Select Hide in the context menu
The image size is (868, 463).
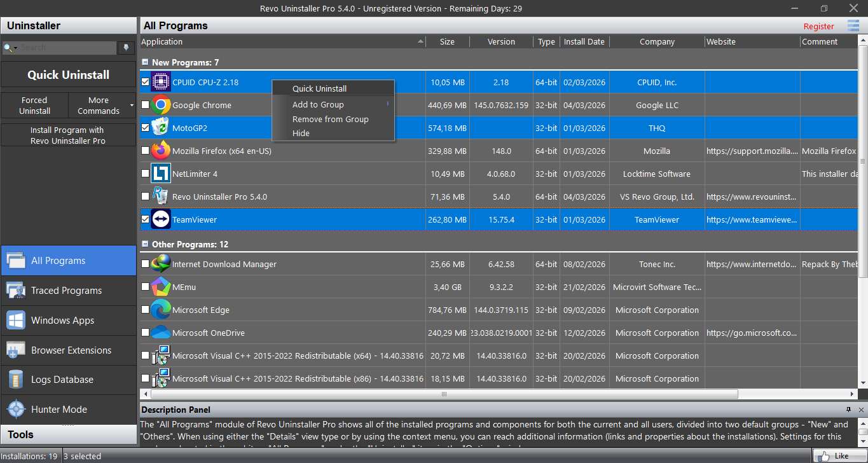click(x=301, y=133)
